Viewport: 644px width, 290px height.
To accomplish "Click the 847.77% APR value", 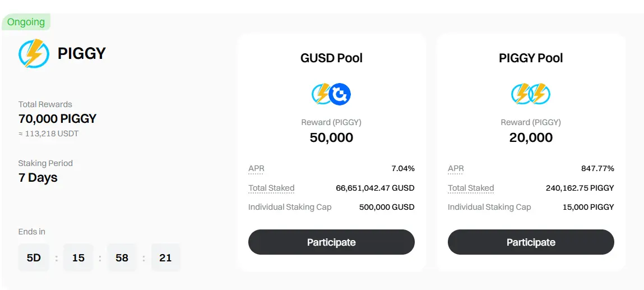I will 597,168.
